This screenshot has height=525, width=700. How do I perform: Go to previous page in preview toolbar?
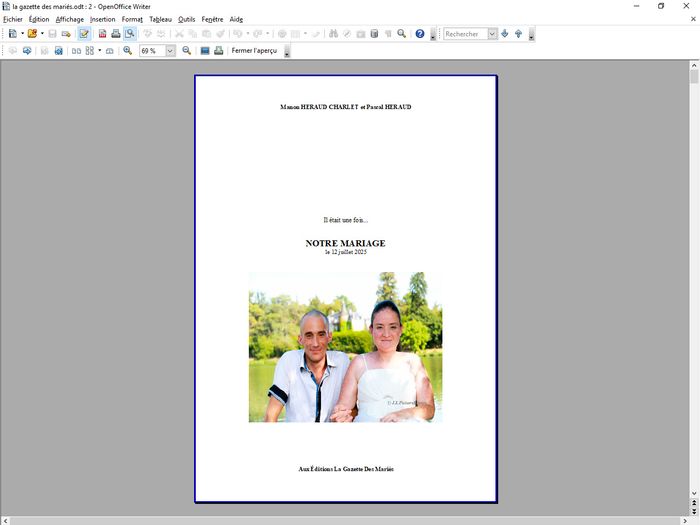pyautogui.click(x=13, y=50)
